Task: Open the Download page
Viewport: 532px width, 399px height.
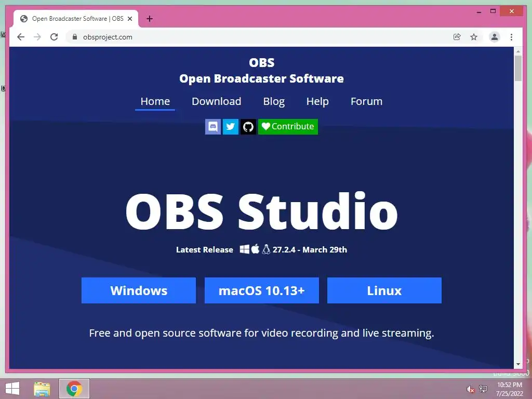Action: [217, 101]
